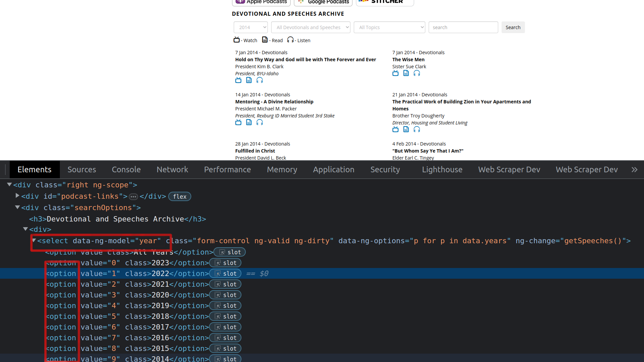This screenshot has width=644, height=362.
Task: Click the ellipsis icon inside podcast-links div node
Action: 133,196
